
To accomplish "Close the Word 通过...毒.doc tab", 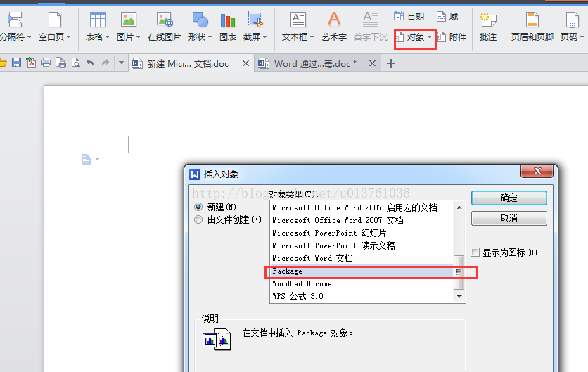I will pyautogui.click(x=372, y=63).
